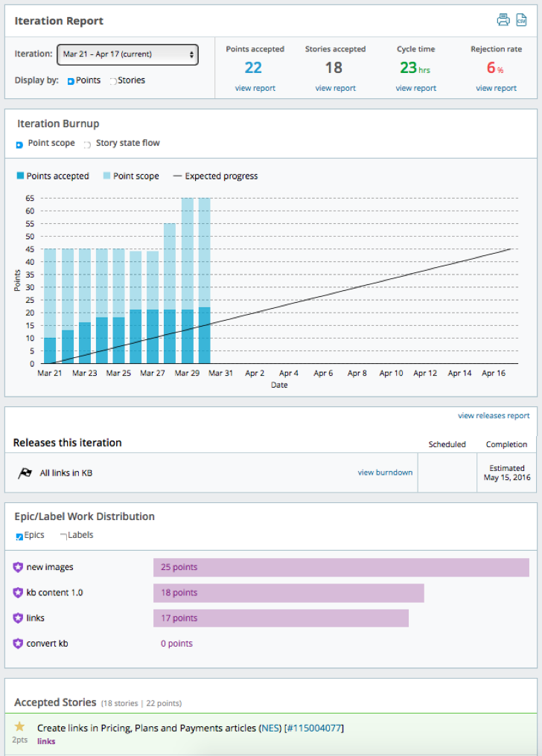Open view report under Points accepted
Viewport: 542px width, 756px height.
point(255,88)
